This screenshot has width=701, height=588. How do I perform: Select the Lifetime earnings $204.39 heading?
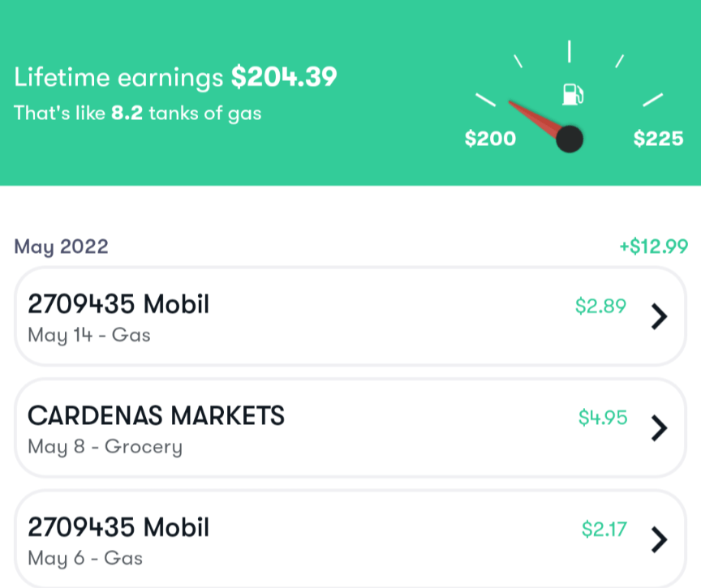175,78
